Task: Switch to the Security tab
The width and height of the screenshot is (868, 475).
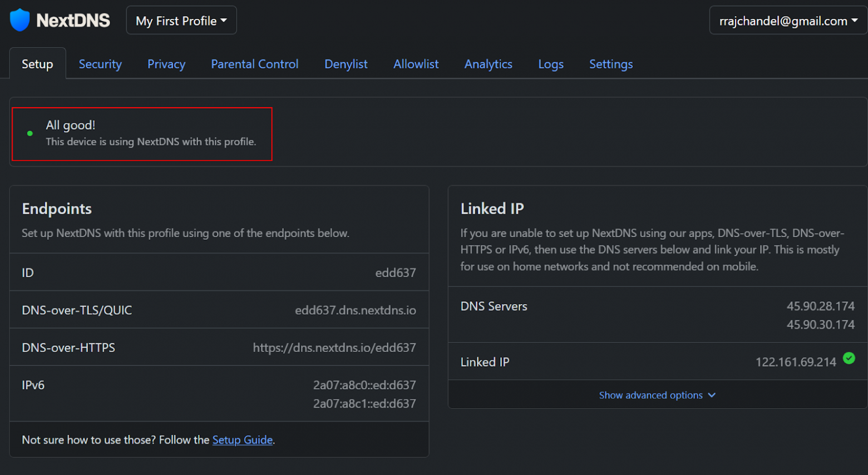Action: point(100,64)
